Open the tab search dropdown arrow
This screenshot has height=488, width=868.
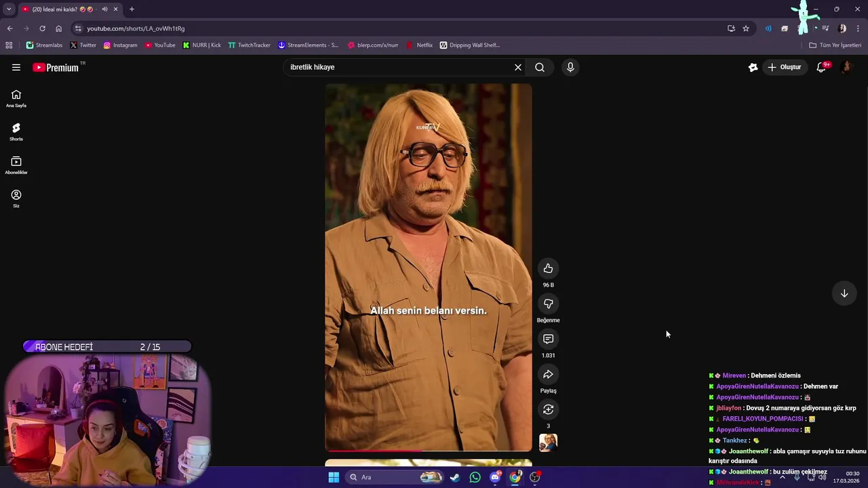(9, 9)
